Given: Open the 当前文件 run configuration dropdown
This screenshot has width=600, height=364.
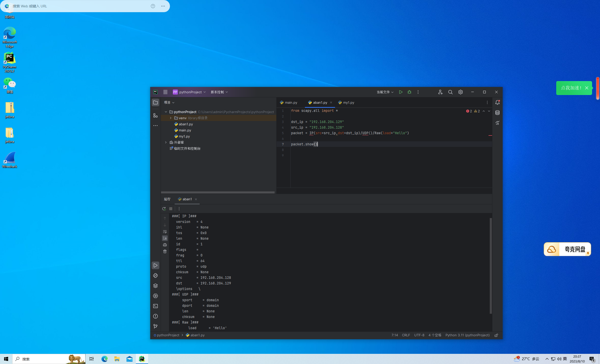Looking at the screenshot, I should 385,92.
